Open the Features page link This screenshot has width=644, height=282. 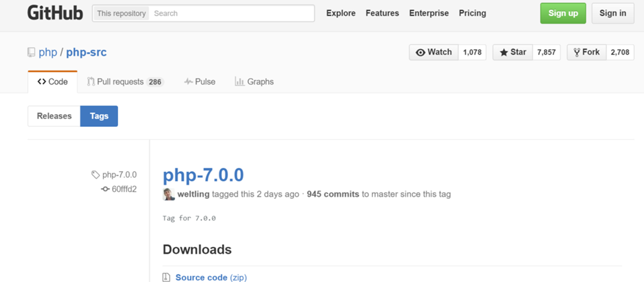pos(382,13)
